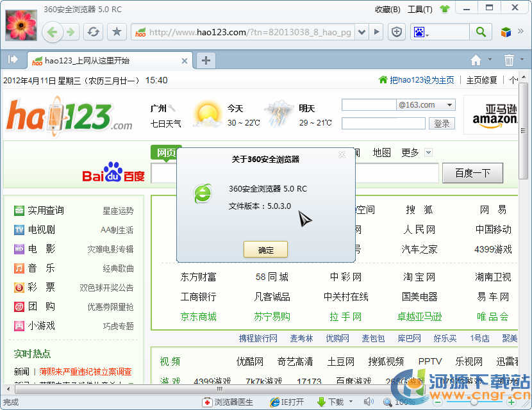Viewport: 532px width, 410px height.
Task: Click the shield security icon
Action: click(397, 32)
